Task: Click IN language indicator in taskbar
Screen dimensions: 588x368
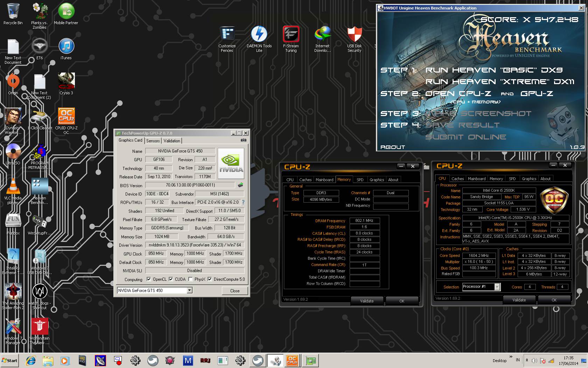Action: [x=518, y=360]
